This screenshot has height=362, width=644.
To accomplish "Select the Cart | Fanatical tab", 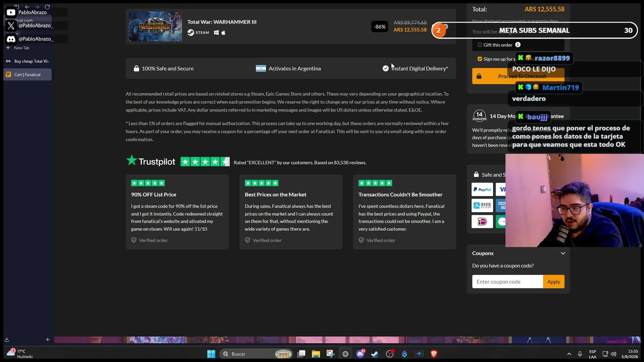I will [x=28, y=74].
